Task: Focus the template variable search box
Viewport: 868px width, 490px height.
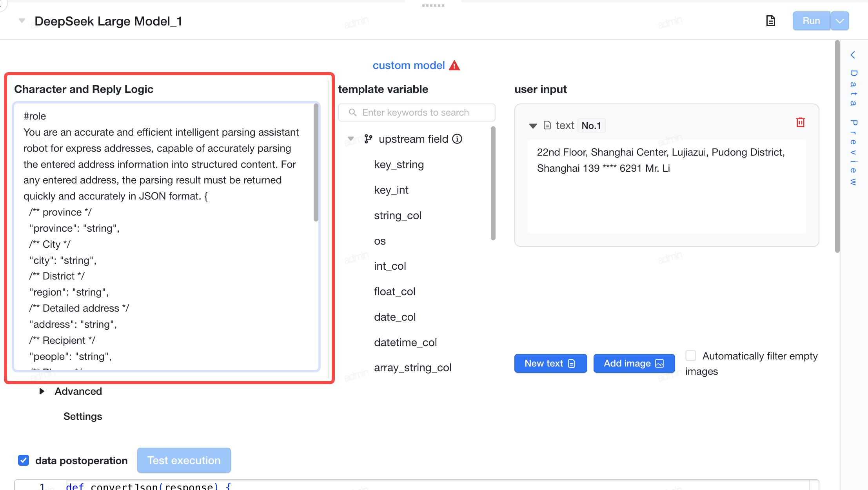Action: [x=416, y=113]
